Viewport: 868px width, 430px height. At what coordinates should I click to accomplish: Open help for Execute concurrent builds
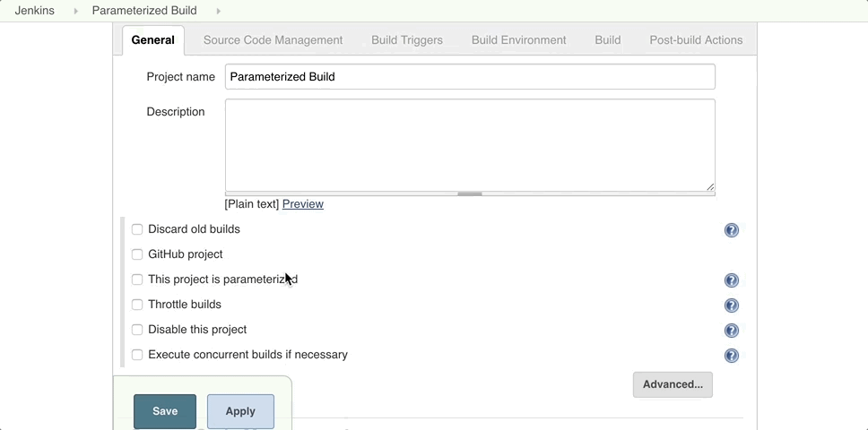point(731,356)
